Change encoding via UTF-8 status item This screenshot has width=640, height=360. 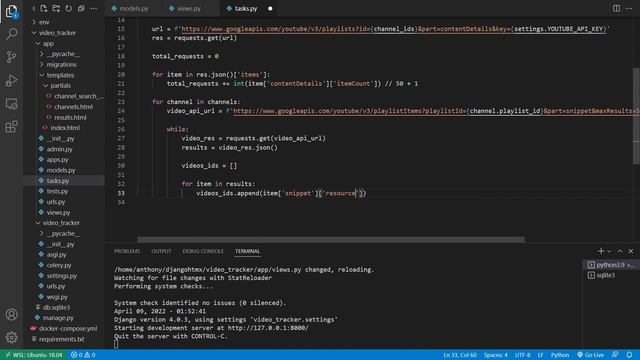click(x=522, y=355)
